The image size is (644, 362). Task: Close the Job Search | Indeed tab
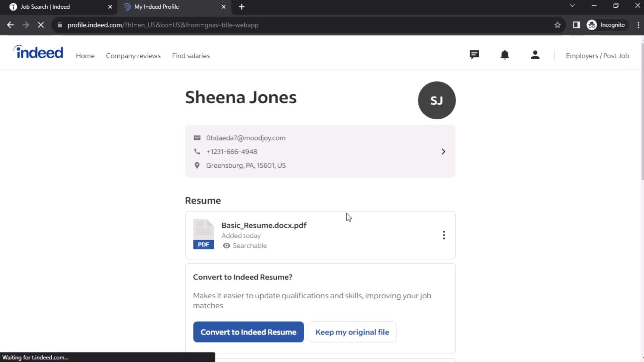pyautogui.click(x=110, y=7)
